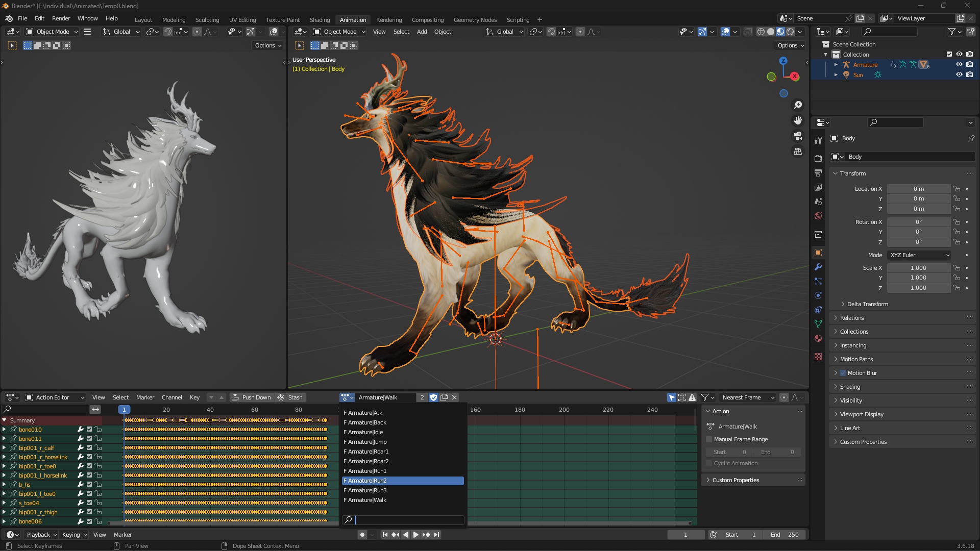Open the Nearest Frame snapping dropdown
Image resolution: width=980 pixels, height=551 pixels.
point(748,397)
